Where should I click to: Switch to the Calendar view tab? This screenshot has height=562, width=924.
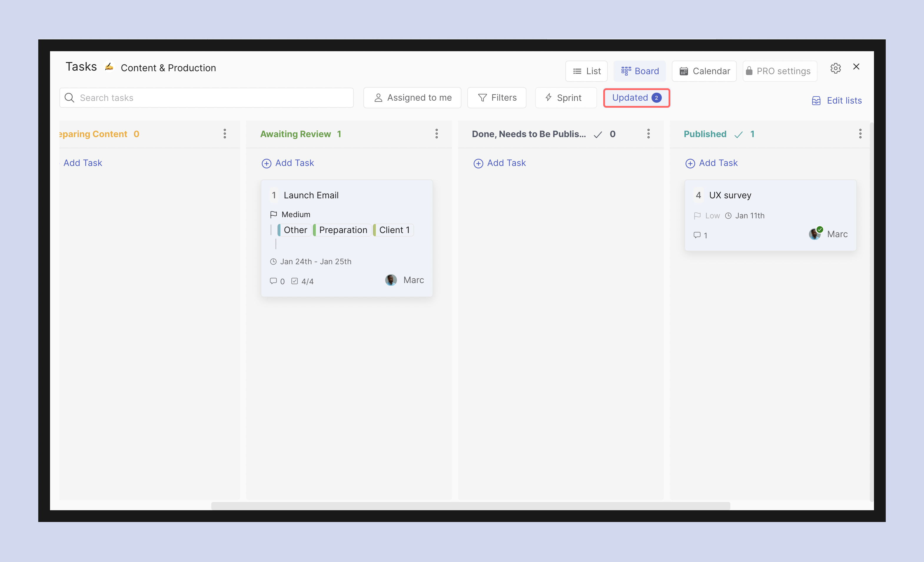pyautogui.click(x=704, y=71)
